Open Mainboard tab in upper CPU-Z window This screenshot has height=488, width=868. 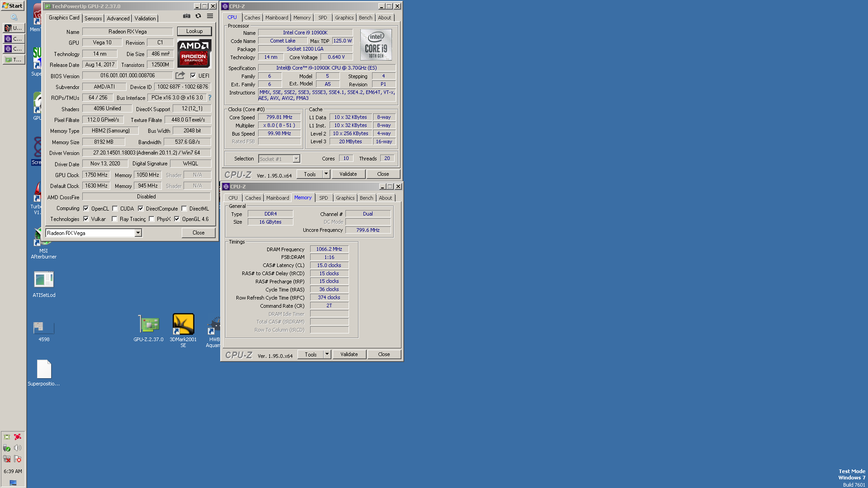click(277, 18)
